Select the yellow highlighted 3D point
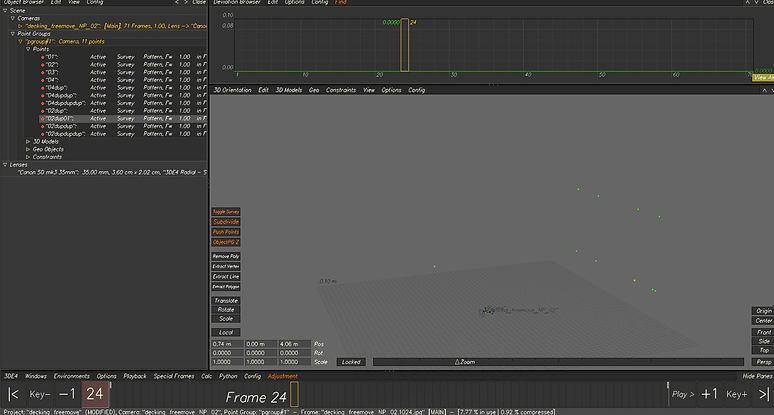This screenshot has height=415, width=774. coord(634,281)
